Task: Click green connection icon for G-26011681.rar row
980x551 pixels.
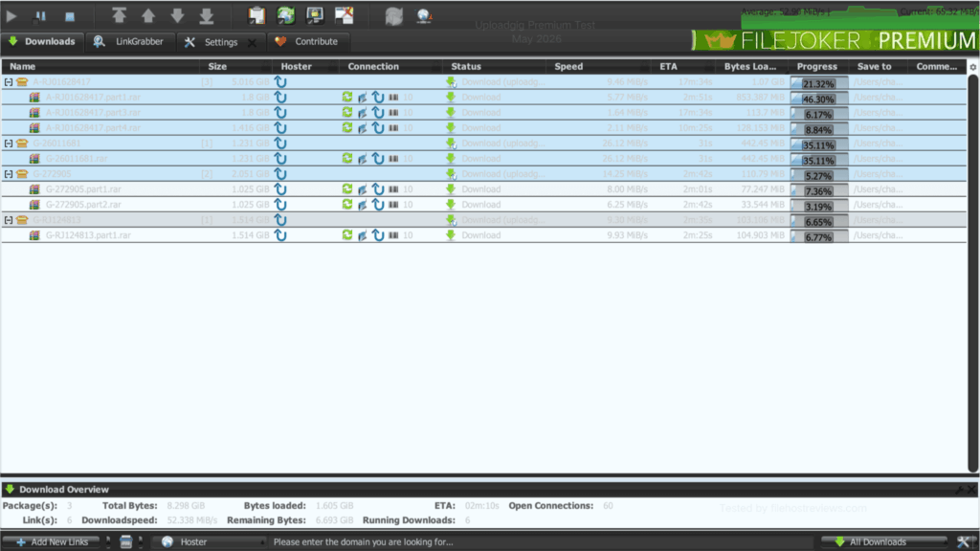Action: (x=346, y=158)
